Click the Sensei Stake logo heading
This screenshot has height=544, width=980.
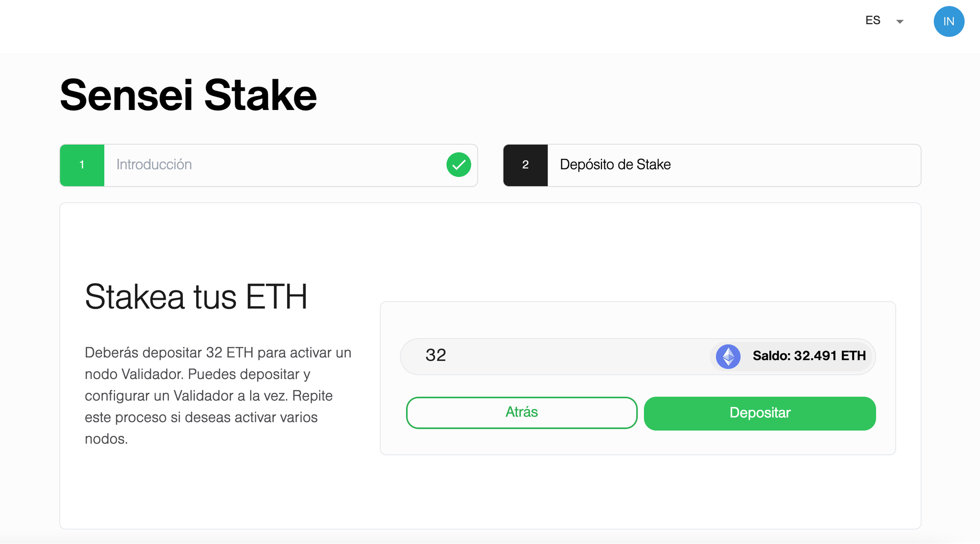coord(188,95)
